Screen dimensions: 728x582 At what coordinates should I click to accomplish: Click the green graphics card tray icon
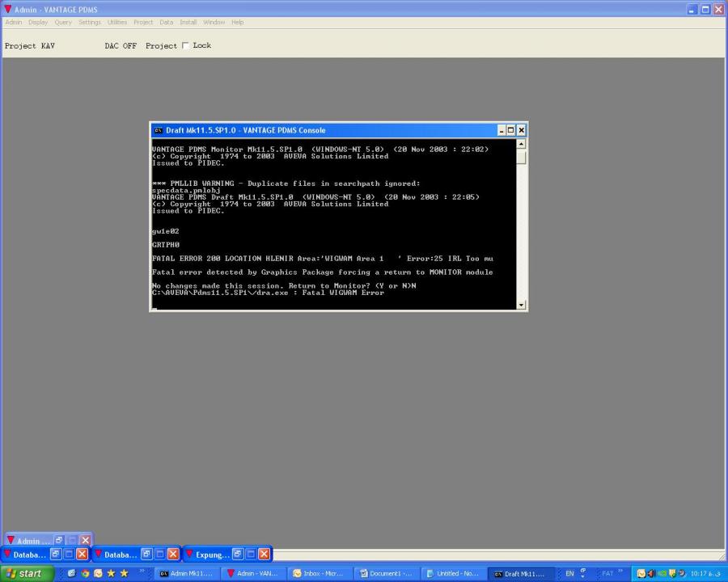(662, 574)
